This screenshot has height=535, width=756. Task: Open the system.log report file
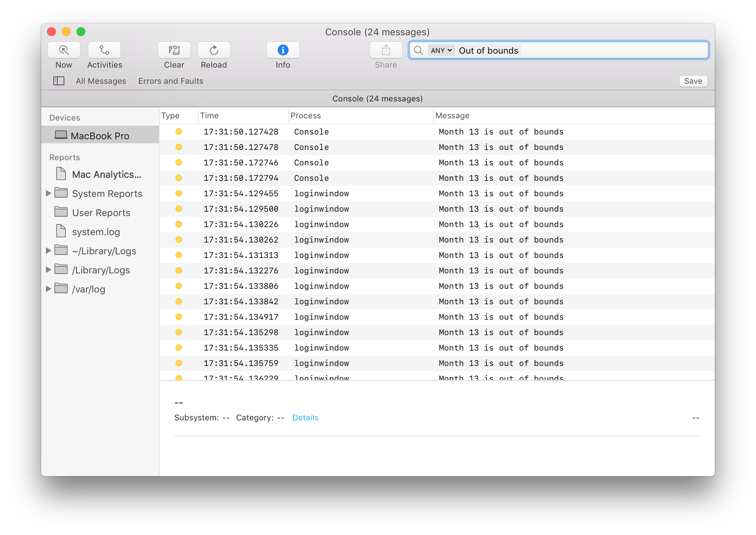(x=96, y=232)
